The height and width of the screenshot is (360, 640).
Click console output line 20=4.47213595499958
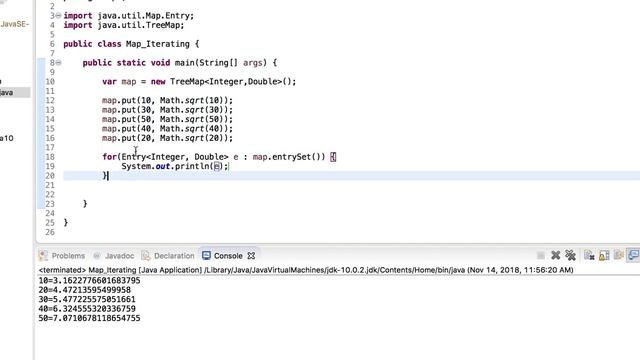[84, 290]
